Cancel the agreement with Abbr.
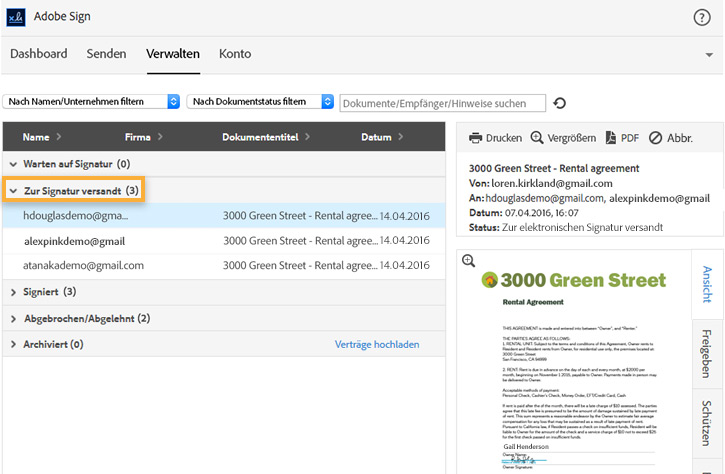This screenshot has width=725, height=474. [x=671, y=138]
